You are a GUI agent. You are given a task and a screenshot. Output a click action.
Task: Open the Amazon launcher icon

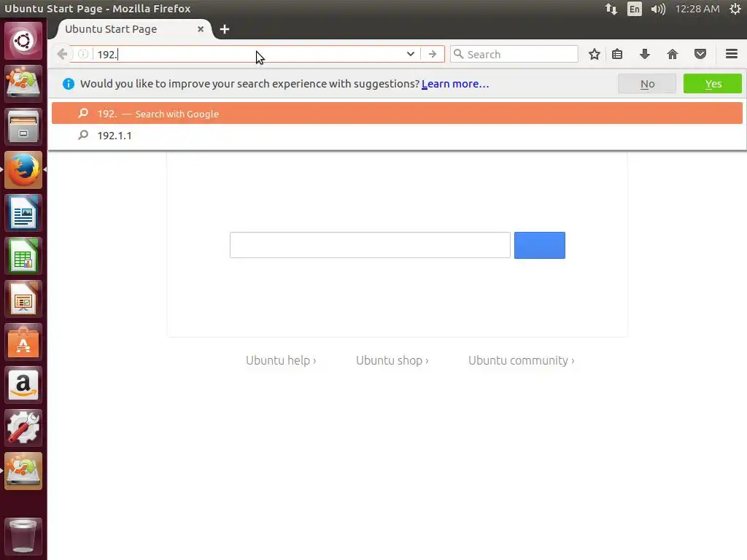pos(23,385)
